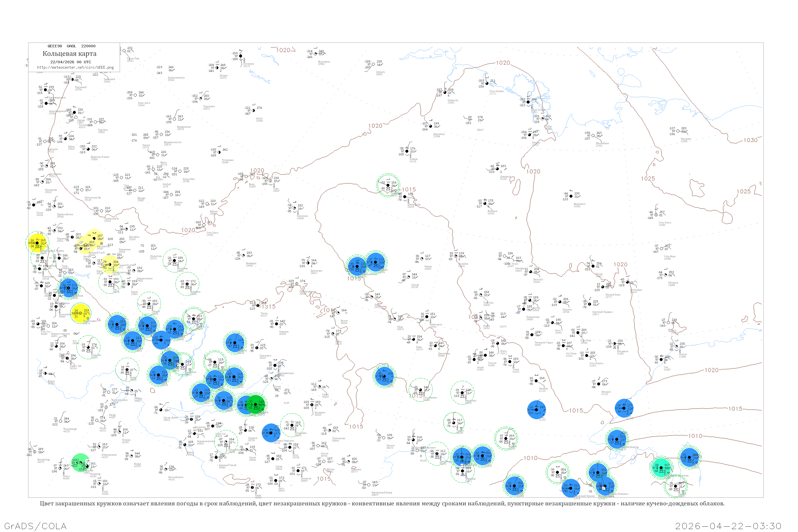Click the GrADS/COLA footer text
798x532 pixels.
click(x=35, y=526)
